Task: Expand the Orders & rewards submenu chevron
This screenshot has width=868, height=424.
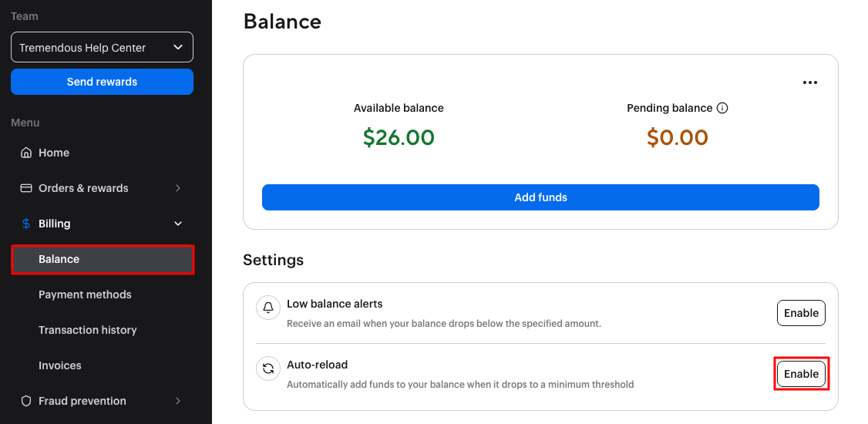Action: (x=178, y=188)
